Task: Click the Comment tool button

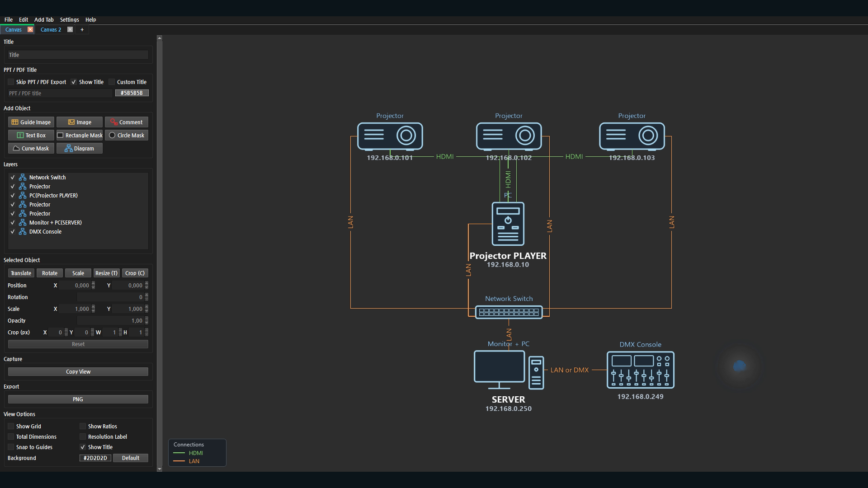Action: [127, 122]
